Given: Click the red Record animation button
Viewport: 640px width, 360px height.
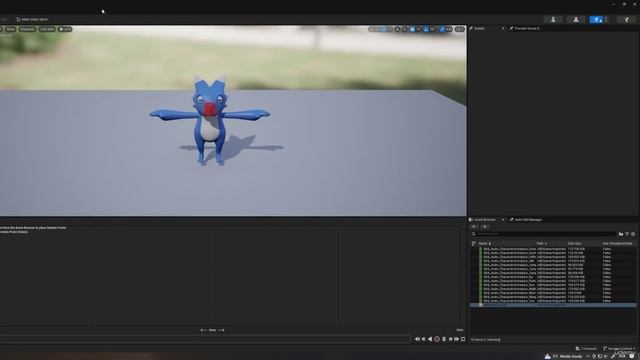Looking at the screenshot, I should tap(437, 339).
